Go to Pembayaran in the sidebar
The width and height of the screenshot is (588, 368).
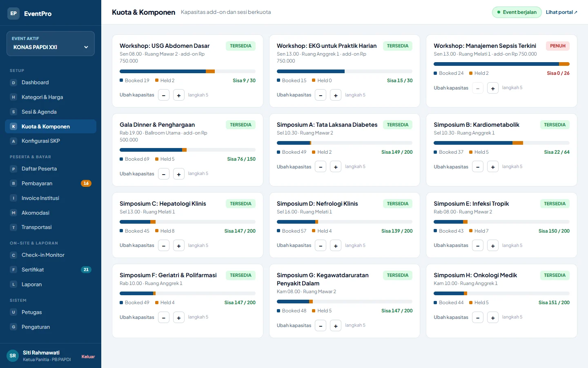point(51,184)
